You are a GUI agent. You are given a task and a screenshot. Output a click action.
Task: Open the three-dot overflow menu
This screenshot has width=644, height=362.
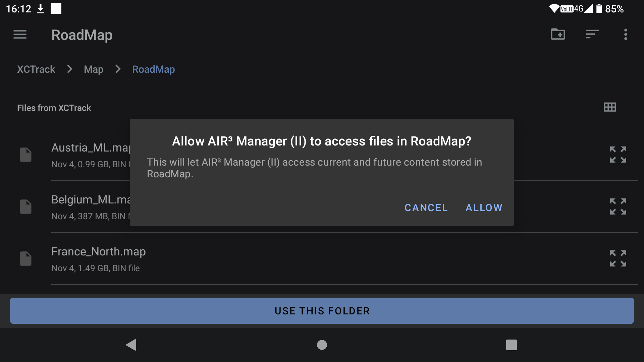[626, 34]
